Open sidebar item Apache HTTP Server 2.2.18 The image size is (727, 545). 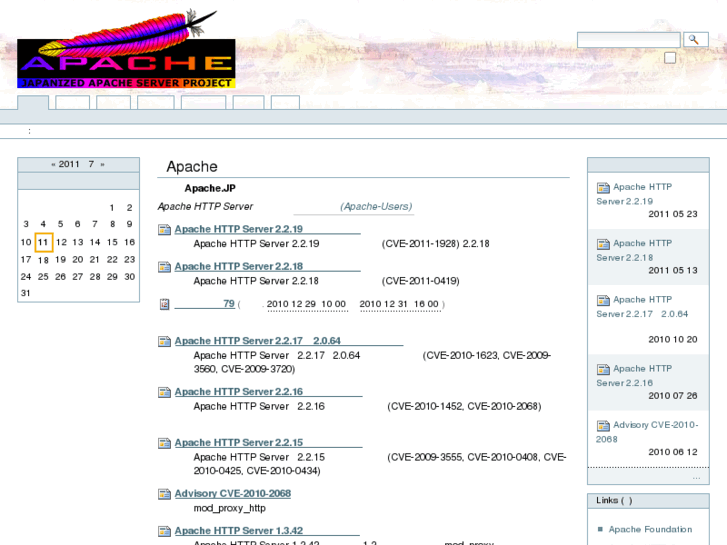pos(634,250)
